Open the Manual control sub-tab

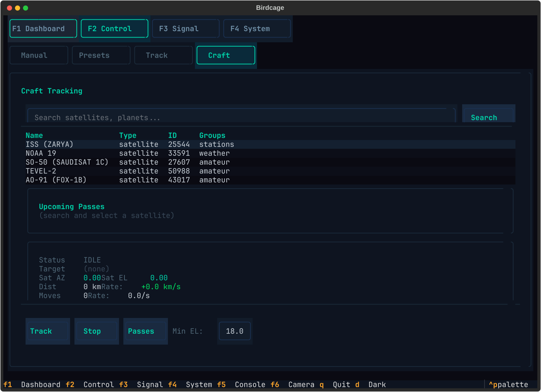(x=39, y=55)
